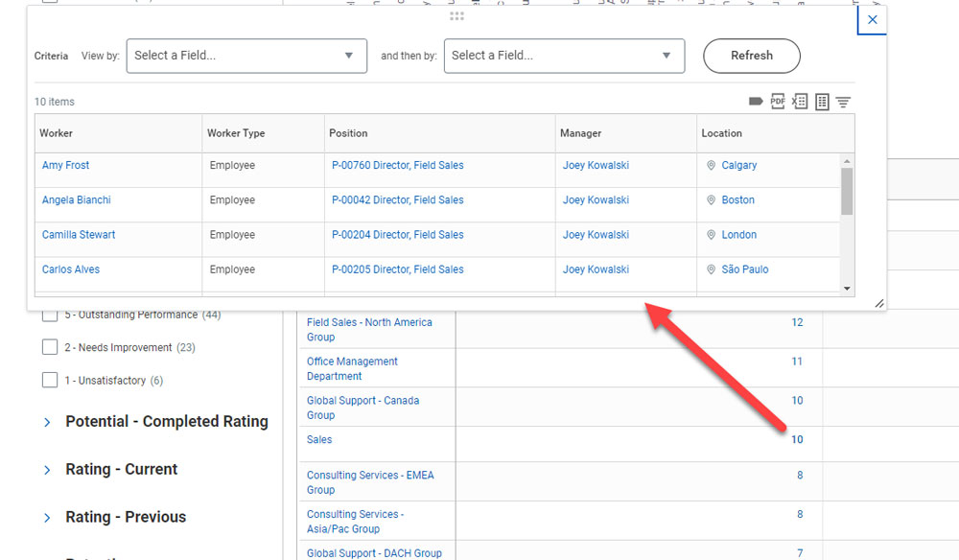Screen dimensions: 959x560
Task: Open the Calgary location link
Action: click(x=738, y=165)
